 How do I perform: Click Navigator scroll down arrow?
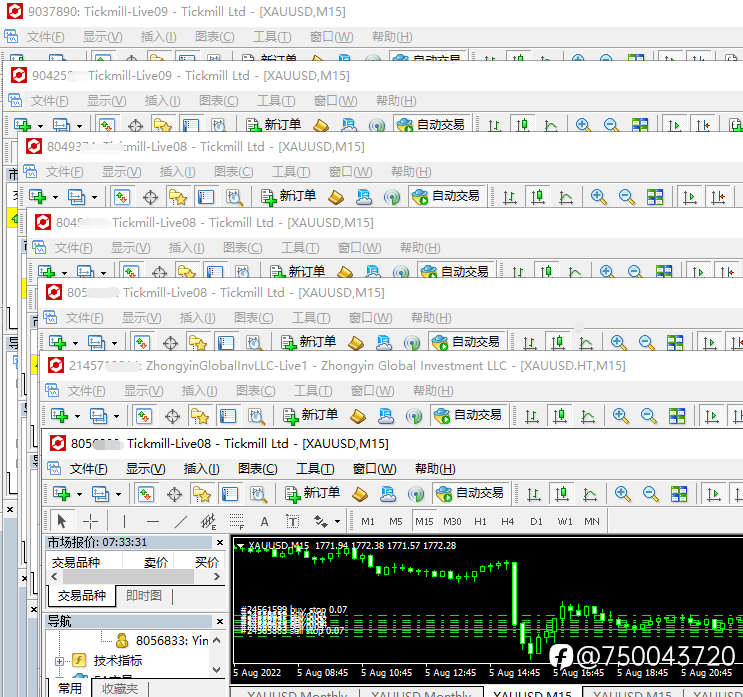pyautogui.click(x=217, y=670)
